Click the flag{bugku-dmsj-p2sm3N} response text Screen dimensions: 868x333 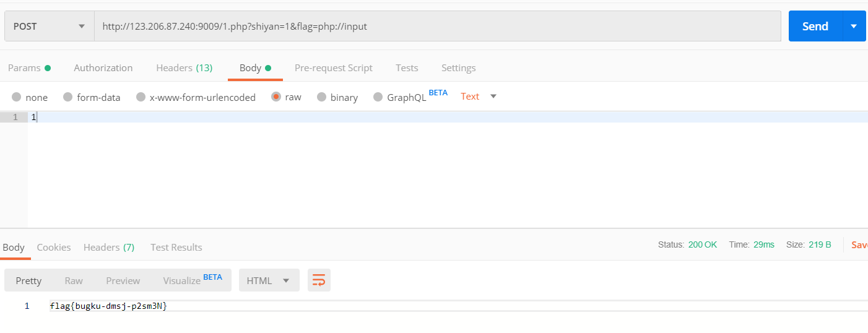pyautogui.click(x=108, y=306)
